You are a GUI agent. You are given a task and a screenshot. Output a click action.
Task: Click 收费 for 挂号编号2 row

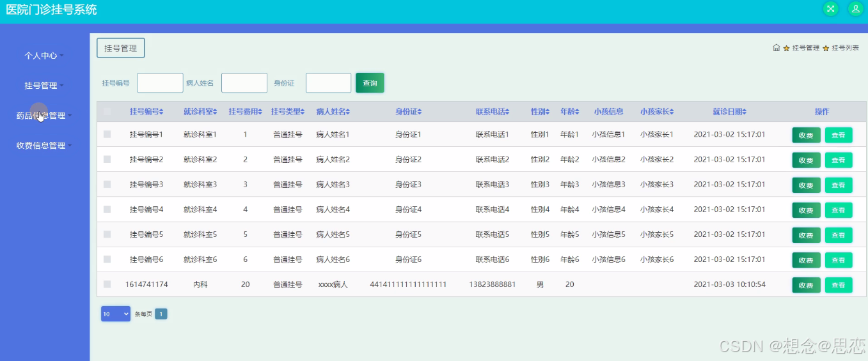pyautogui.click(x=806, y=160)
